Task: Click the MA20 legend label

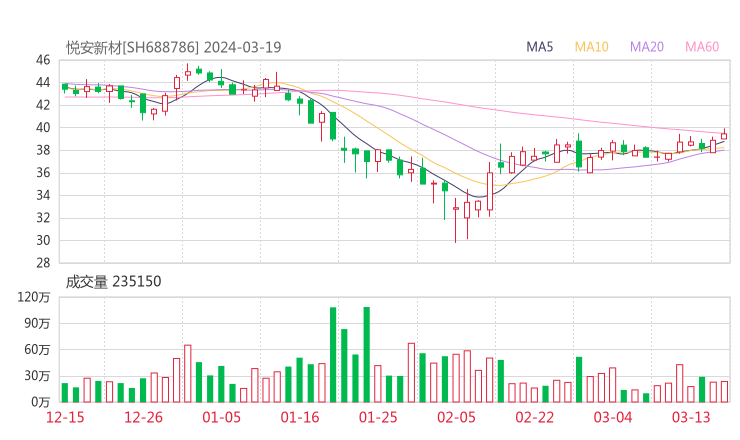Action: tap(647, 47)
